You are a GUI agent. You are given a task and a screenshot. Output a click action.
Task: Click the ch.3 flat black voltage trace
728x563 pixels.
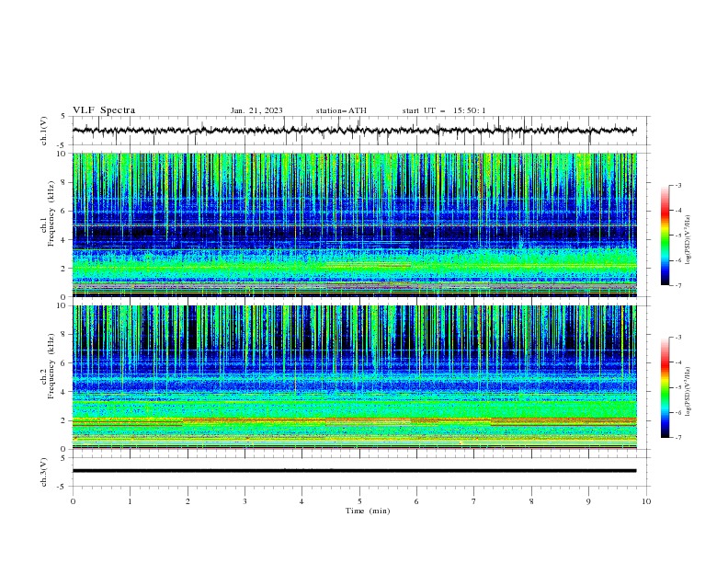355,471
